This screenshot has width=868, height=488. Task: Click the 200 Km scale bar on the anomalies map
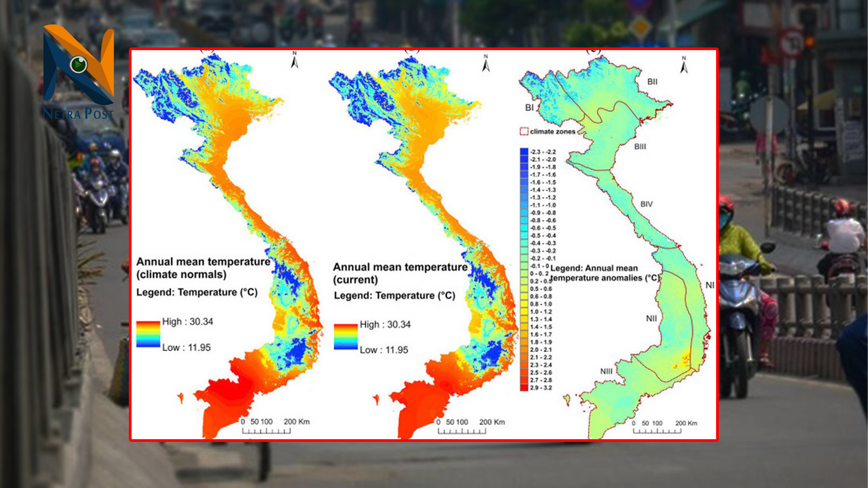[657, 431]
